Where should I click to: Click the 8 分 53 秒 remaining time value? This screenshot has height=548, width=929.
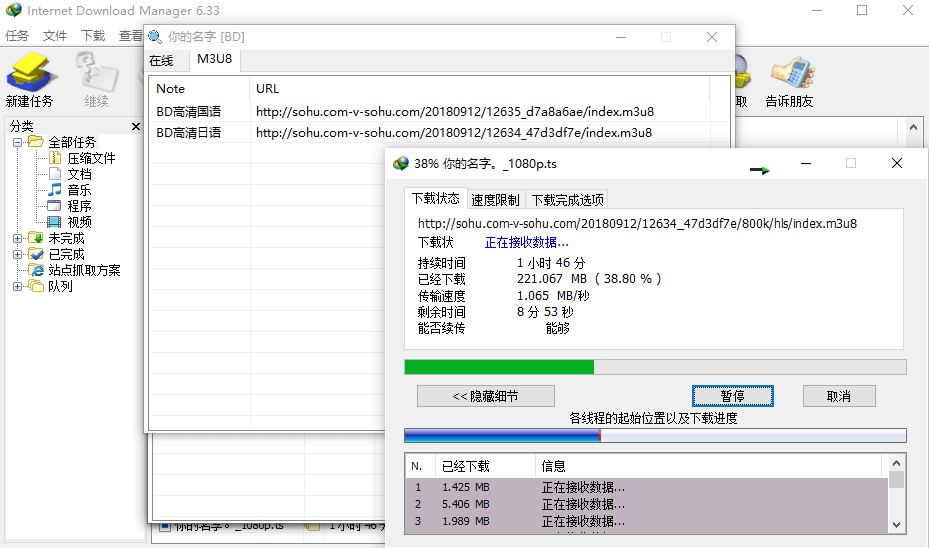pos(545,312)
